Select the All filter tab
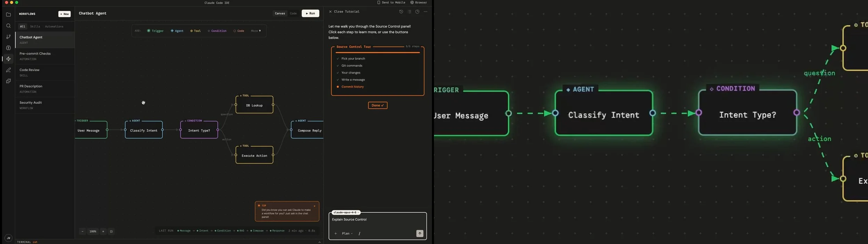Image resolution: width=868 pixels, height=244 pixels. pyautogui.click(x=23, y=26)
